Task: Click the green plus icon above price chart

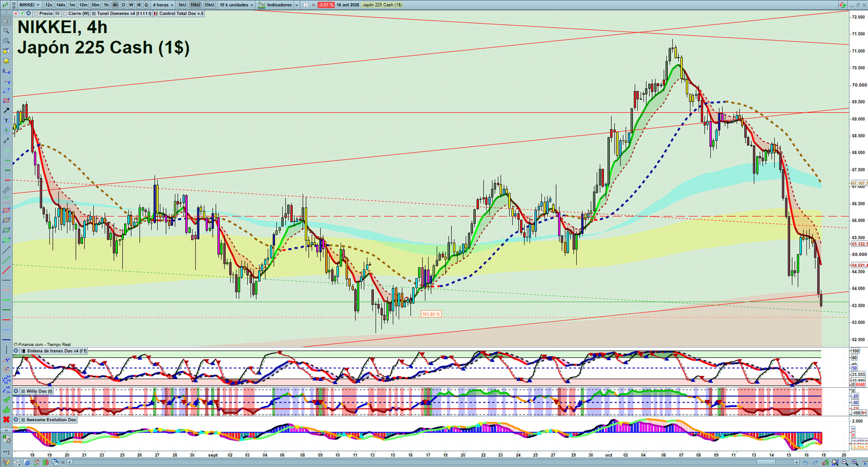Action: click(22, 13)
